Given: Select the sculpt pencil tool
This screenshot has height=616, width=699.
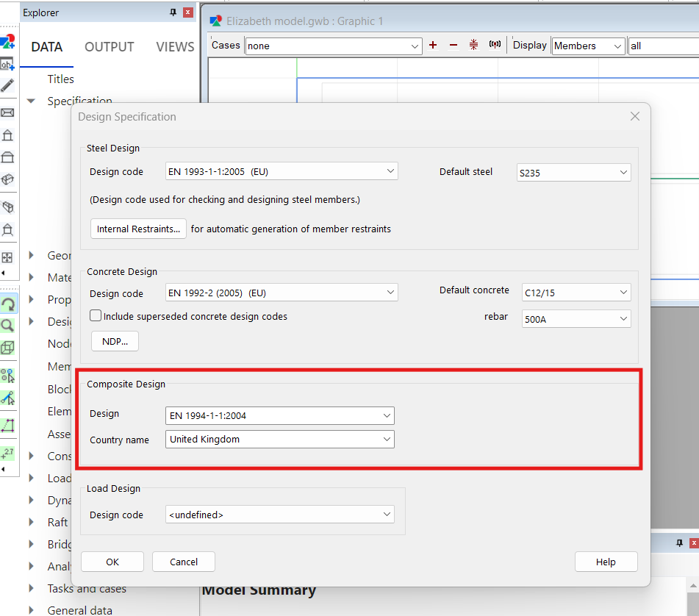Looking at the screenshot, I should [9, 85].
